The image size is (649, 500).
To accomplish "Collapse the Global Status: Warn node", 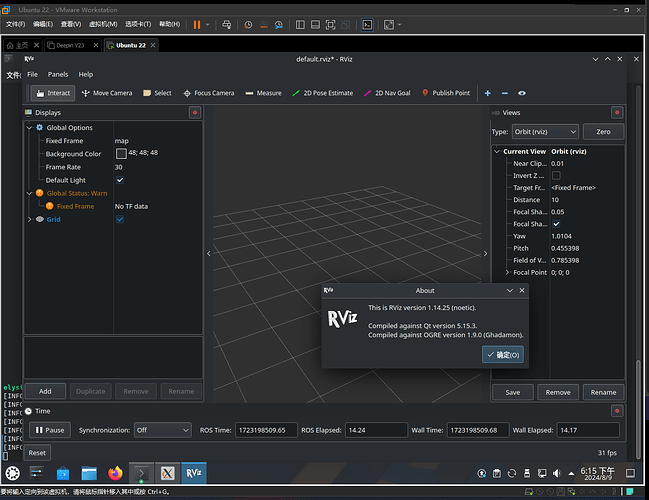I will 29,193.
